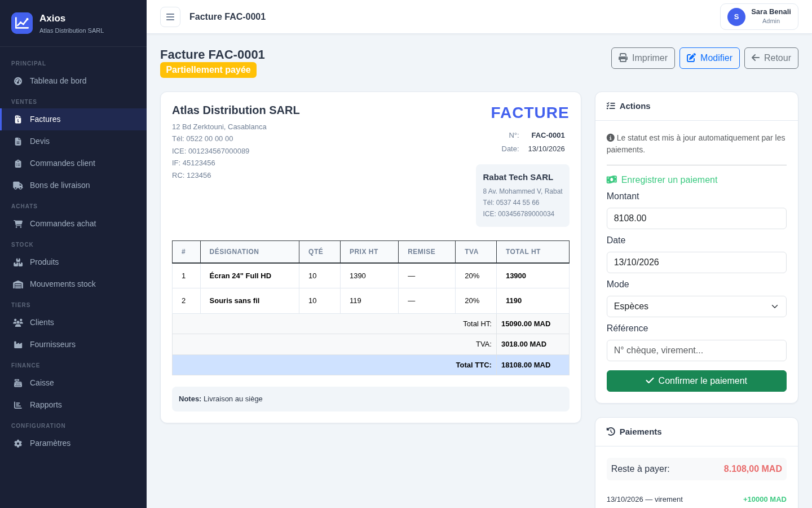Image resolution: width=812 pixels, height=508 pixels.
Task: Click the Commandes achat cart icon
Action: (18, 224)
